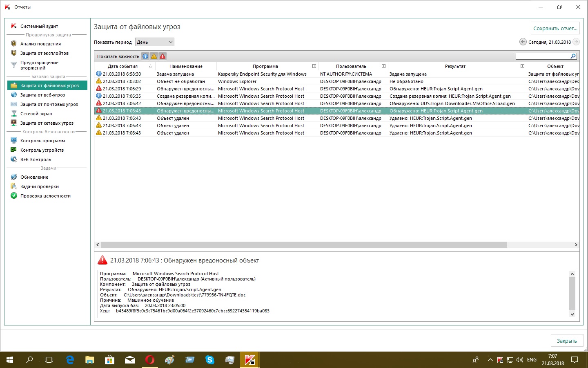Go to the next day arrow
The height and width of the screenshot is (368, 588).
pos(576,42)
